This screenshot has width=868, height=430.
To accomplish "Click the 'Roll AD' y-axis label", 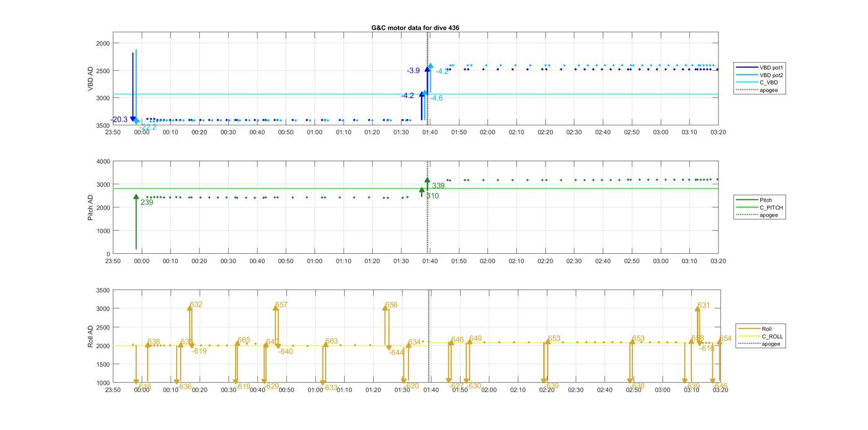I will click(x=91, y=336).
